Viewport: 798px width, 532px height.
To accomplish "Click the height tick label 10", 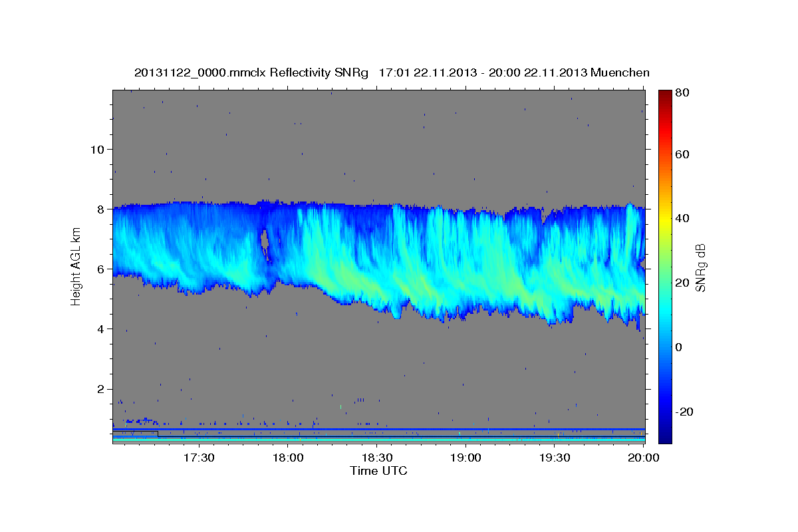I will click(x=98, y=149).
